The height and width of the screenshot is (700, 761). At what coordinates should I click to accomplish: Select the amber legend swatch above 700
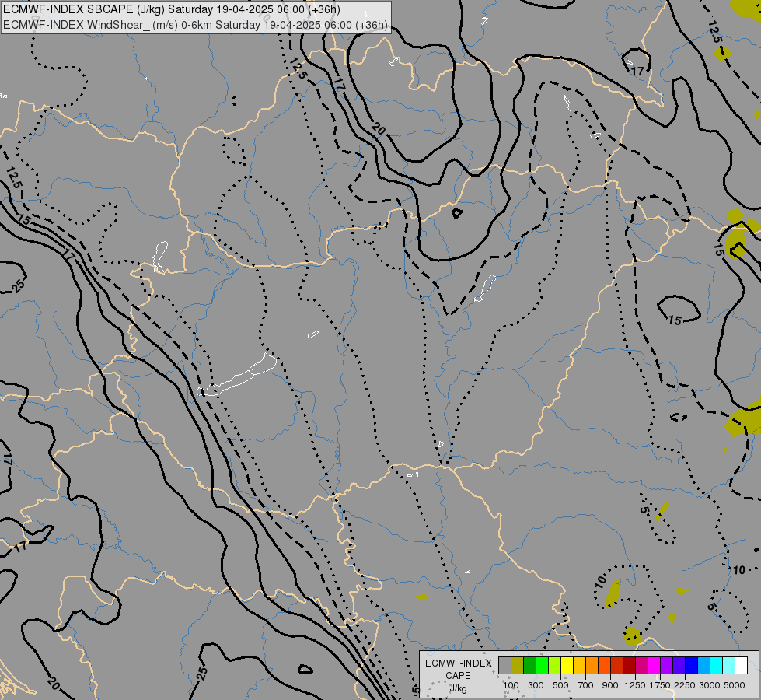(x=579, y=665)
